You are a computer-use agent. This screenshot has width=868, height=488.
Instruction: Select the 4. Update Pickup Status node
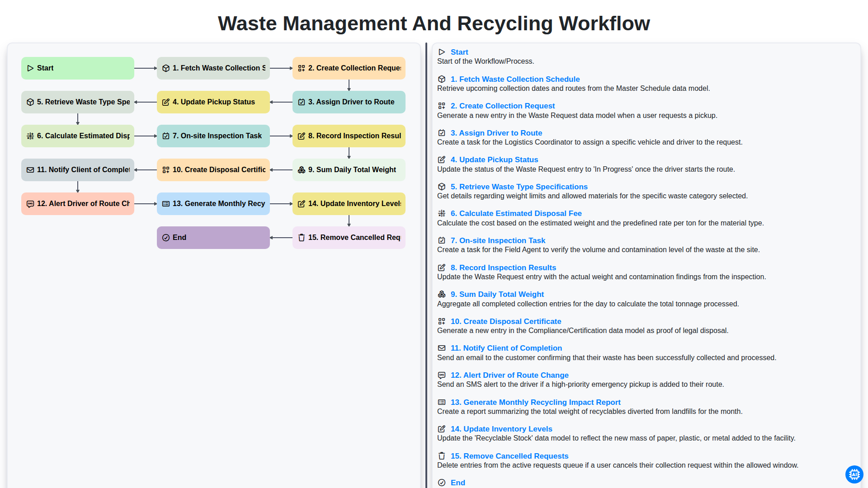213,102
